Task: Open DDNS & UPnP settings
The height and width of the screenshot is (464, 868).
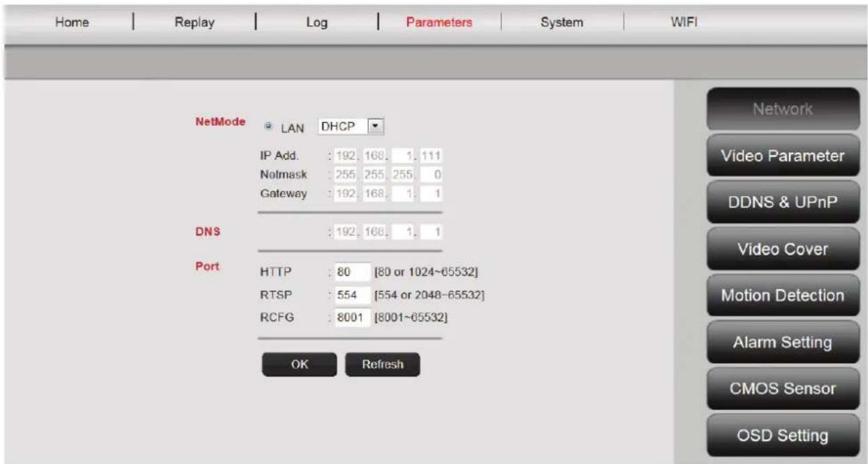Action: [x=783, y=202]
